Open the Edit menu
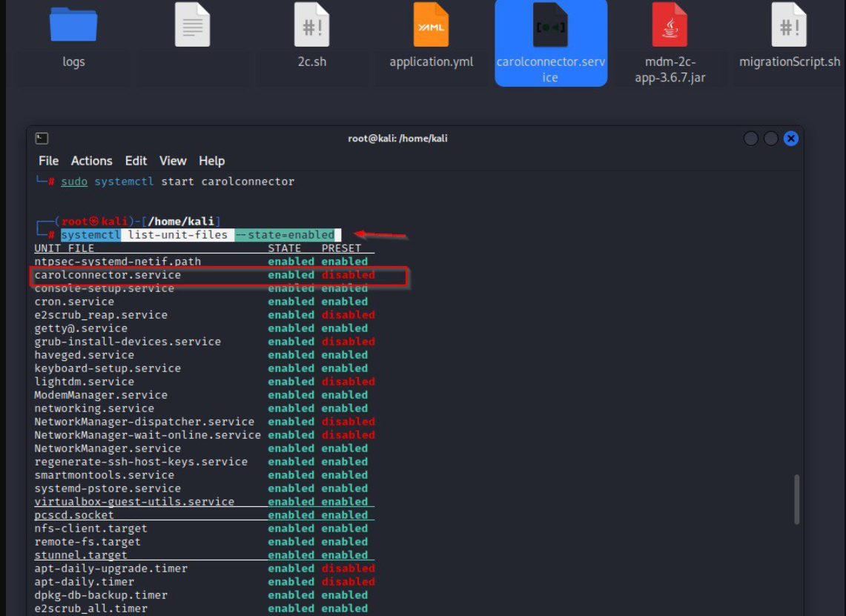The height and width of the screenshot is (616, 846). [x=136, y=161]
